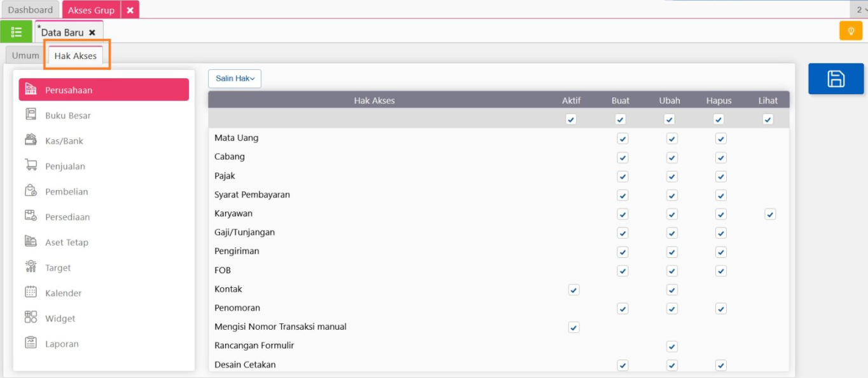The width and height of the screenshot is (868, 378).
Task: Open the Kas/Bank wallet icon
Action: point(31,140)
